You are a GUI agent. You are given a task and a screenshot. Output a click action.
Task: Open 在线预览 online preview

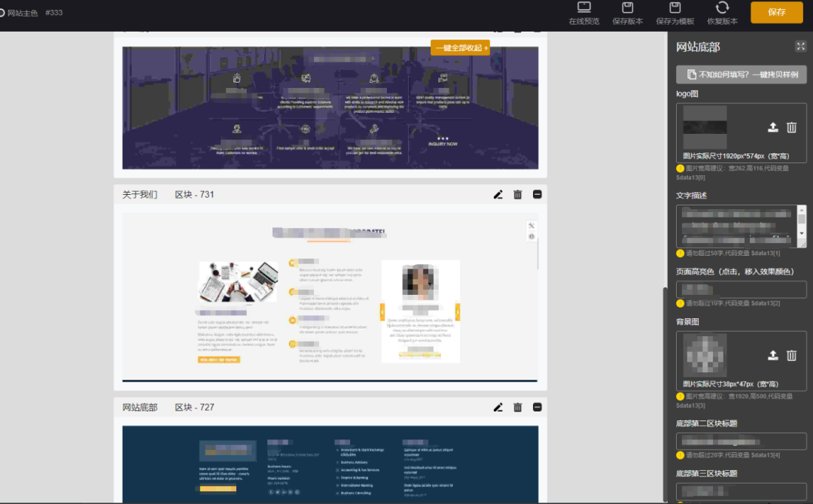(x=584, y=13)
